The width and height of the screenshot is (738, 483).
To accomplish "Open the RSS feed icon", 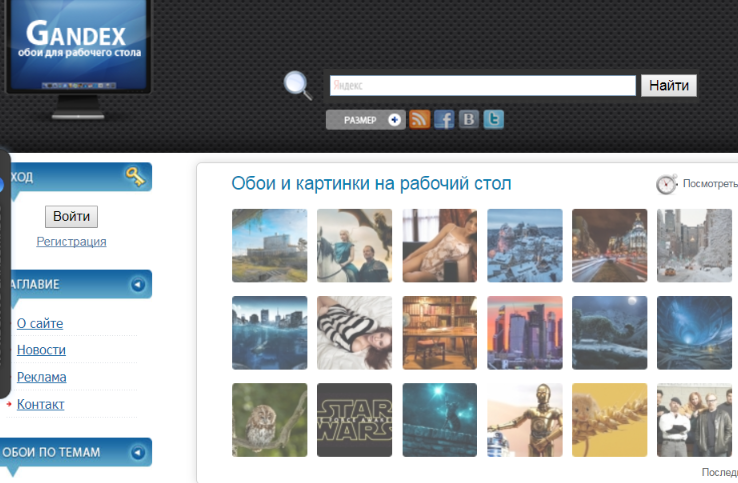I will (x=420, y=120).
